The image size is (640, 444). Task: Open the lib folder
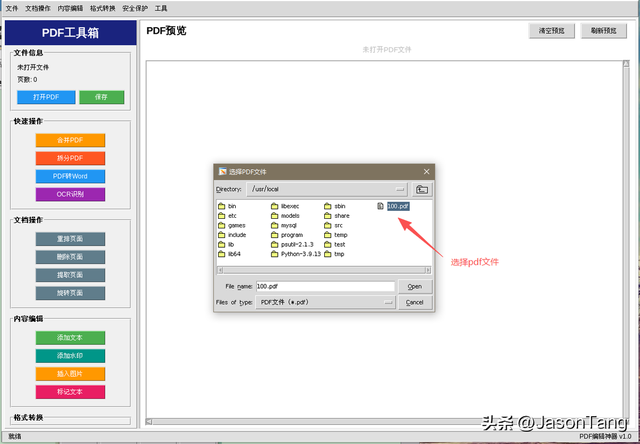226,244
